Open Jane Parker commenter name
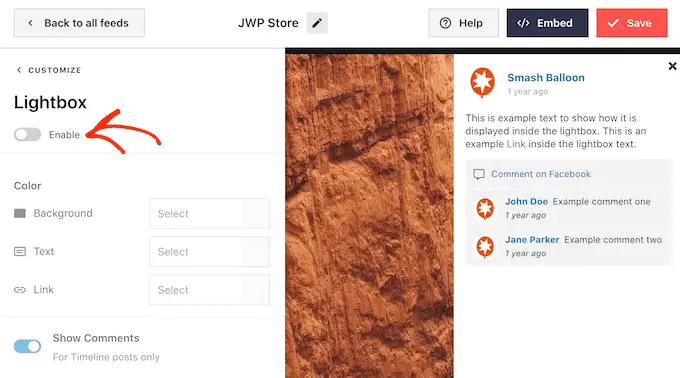Image resolution: width=680 pixels, height=378 pixels. coord(532,240)
